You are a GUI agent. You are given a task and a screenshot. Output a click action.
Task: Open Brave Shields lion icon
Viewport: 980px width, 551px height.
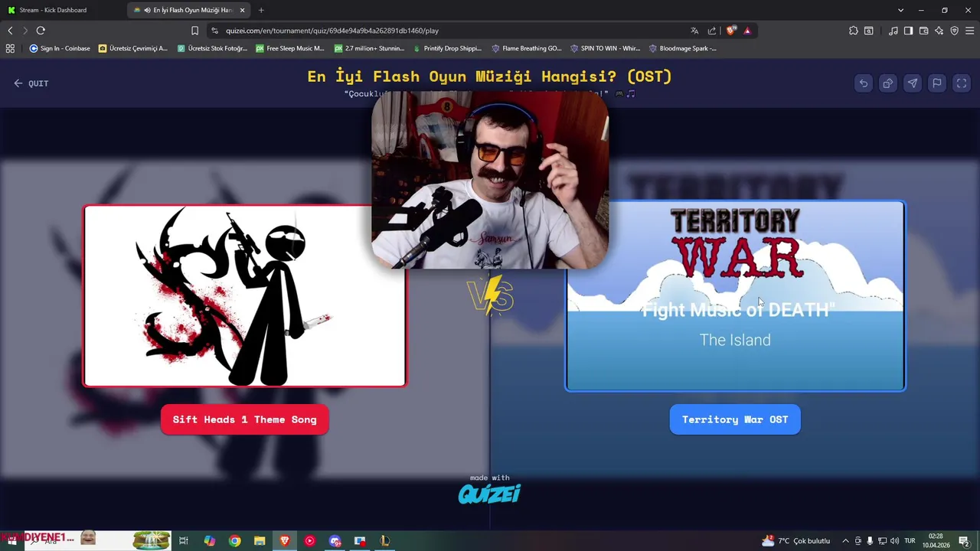731,31
